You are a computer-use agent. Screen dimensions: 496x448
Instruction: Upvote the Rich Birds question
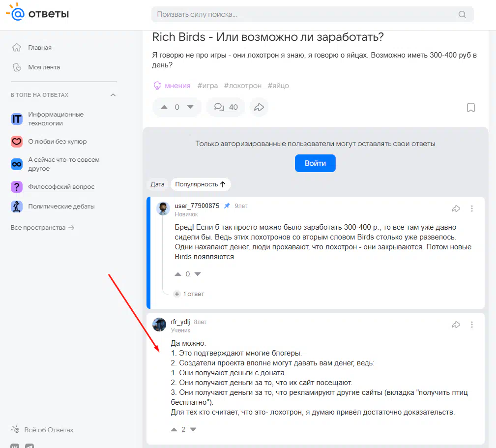click(164, 107)
